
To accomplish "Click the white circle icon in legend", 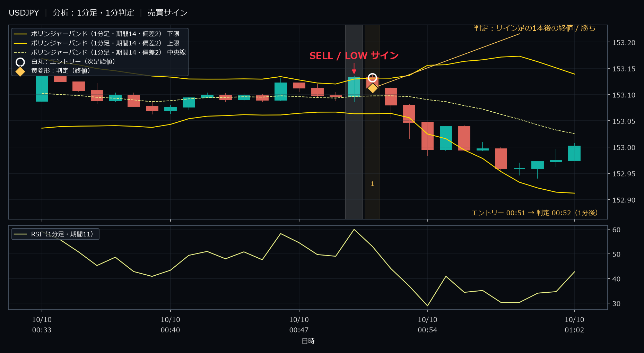I will click(20, 62).
